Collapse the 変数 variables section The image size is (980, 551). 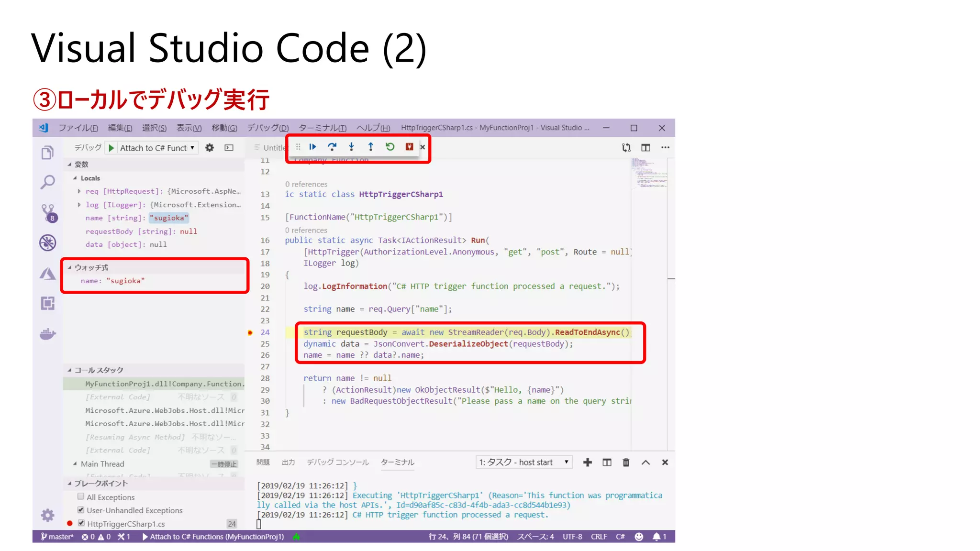(x=69, y=165)
